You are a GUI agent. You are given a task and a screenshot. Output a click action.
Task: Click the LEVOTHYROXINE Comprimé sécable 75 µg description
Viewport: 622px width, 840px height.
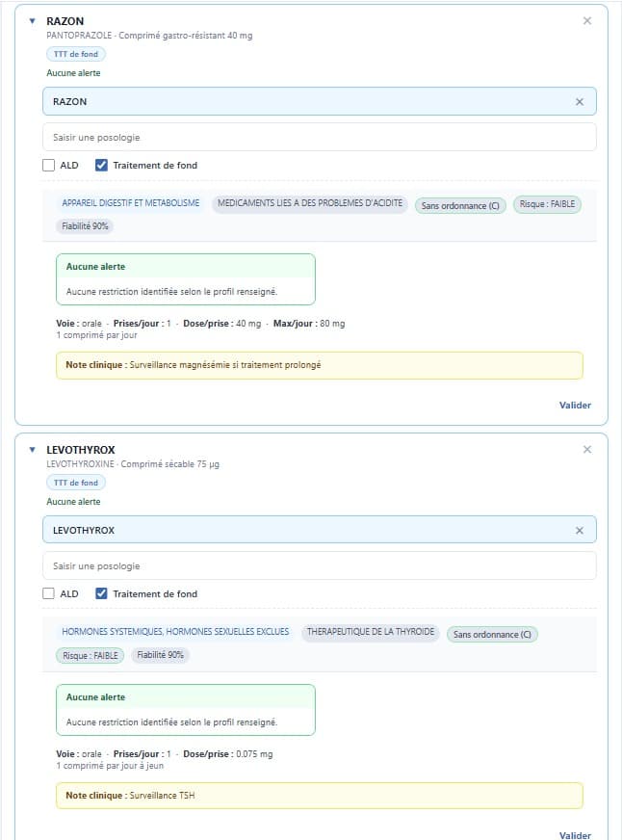click(133, 464)
